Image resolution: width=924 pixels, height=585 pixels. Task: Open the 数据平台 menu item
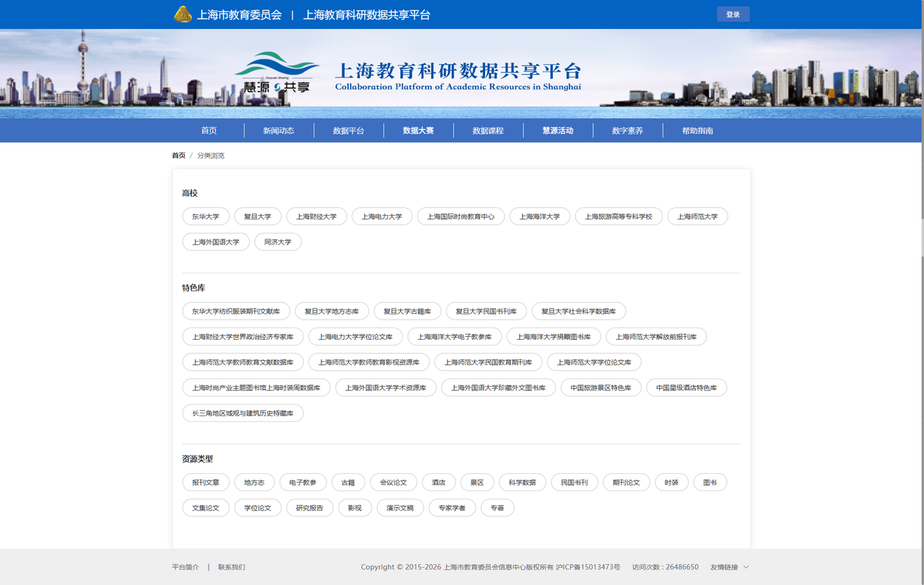pyautogui.click(x=349, y=131)
